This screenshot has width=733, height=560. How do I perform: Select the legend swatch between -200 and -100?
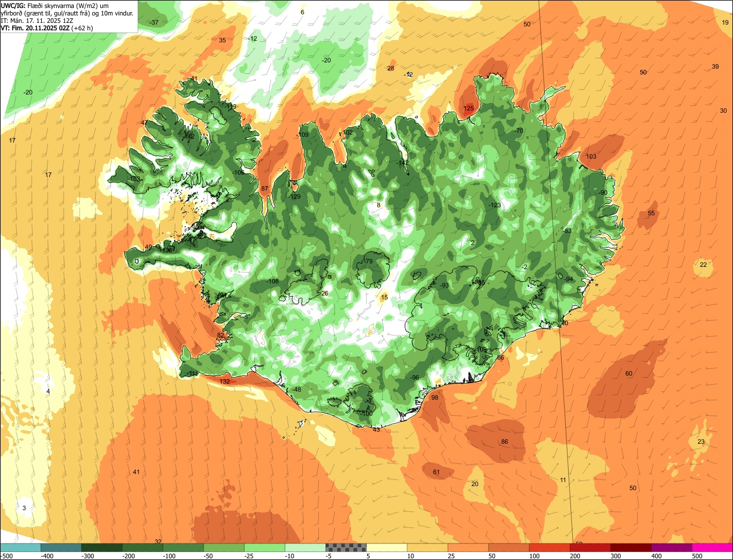[x=143, y=547]
